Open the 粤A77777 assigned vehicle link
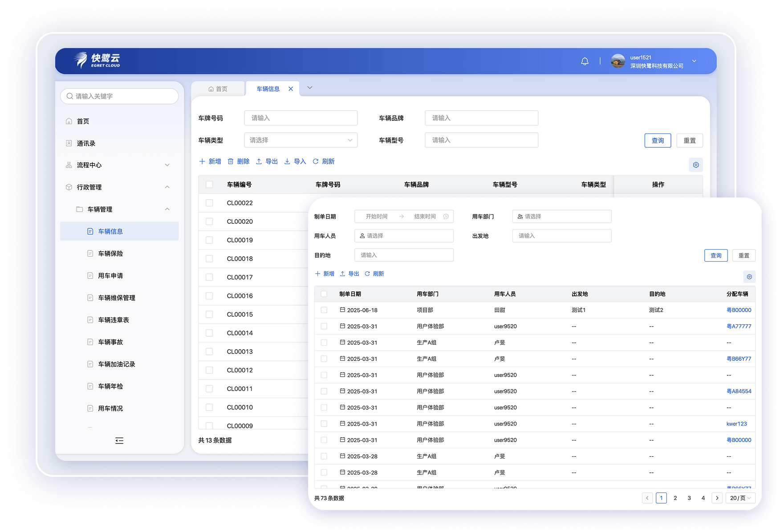Image resolution: width=780 pixels, height=532 pixels. click(739, 326)
